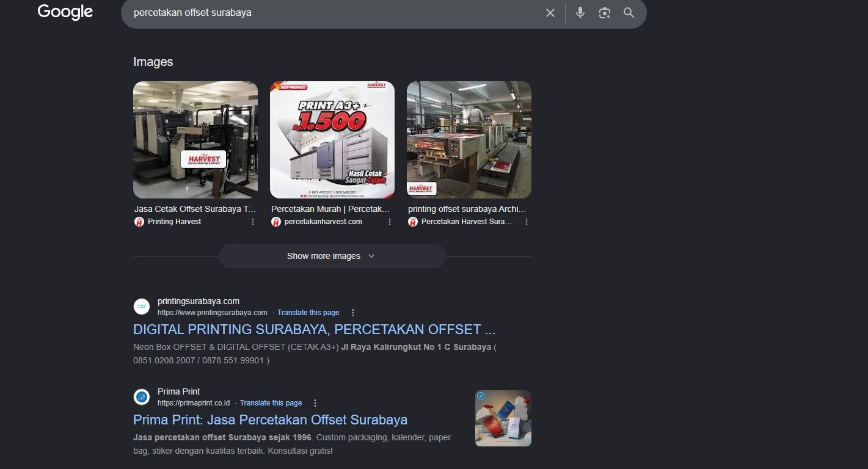Screen dimensions: 868x469
Task: Open more options for Printing Harvest image
Action: [x=253, y=222]
